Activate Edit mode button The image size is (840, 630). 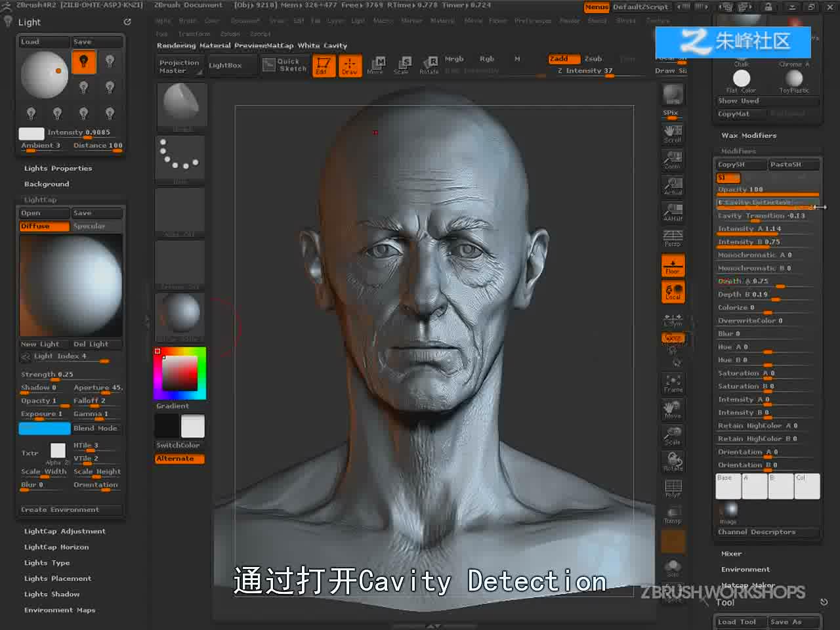point(324,65)
